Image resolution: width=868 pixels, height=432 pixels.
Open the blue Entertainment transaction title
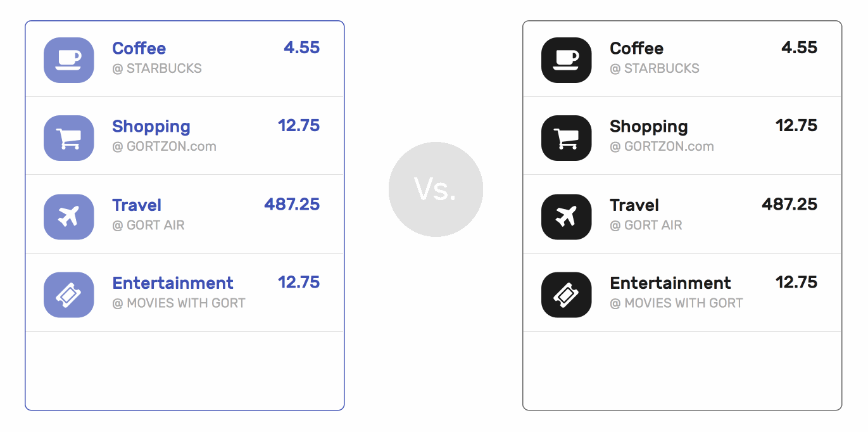[x=172, y=283]
